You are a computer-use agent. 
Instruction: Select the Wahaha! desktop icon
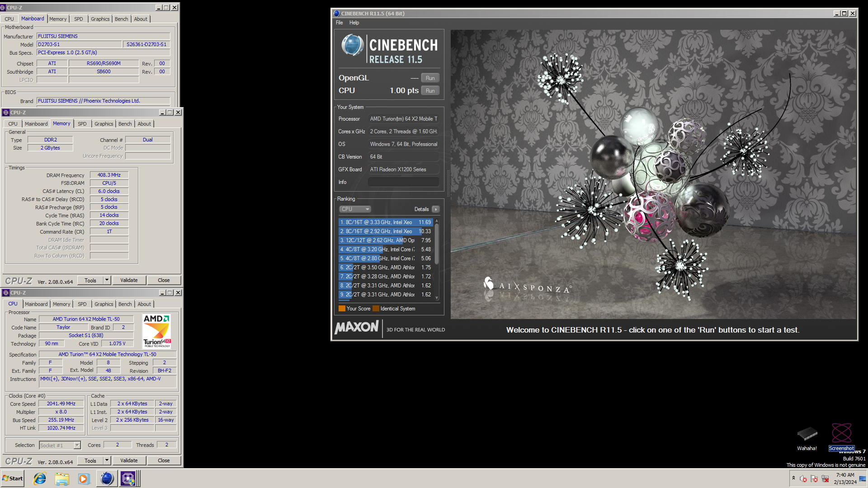807,438
